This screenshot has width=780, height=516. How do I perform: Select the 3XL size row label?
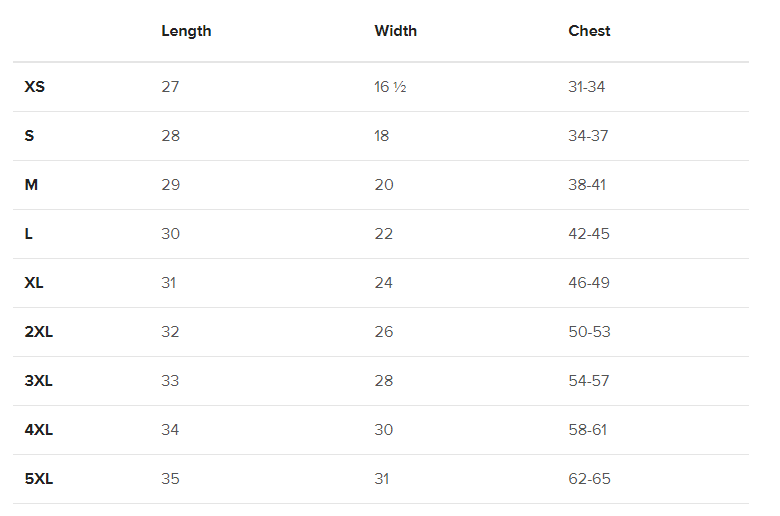pos(38,381)
